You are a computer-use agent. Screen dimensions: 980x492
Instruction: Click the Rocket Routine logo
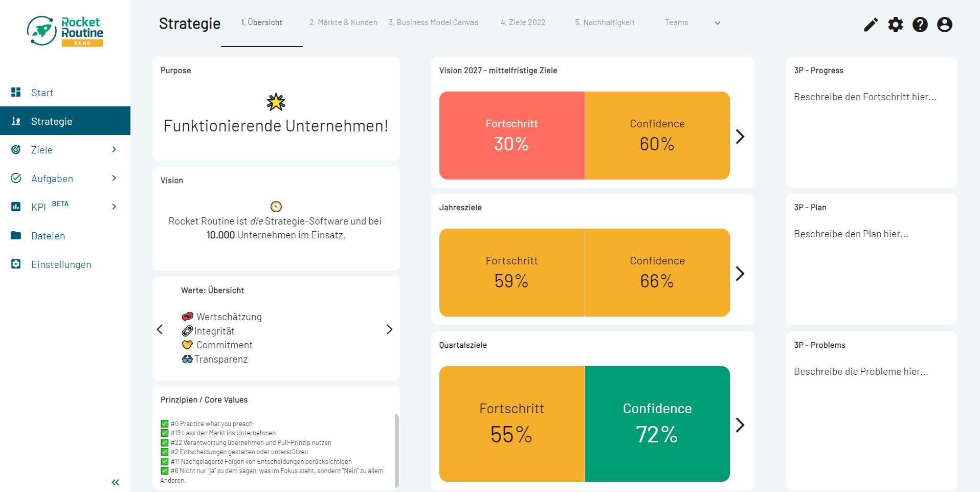tap(65, 31)
